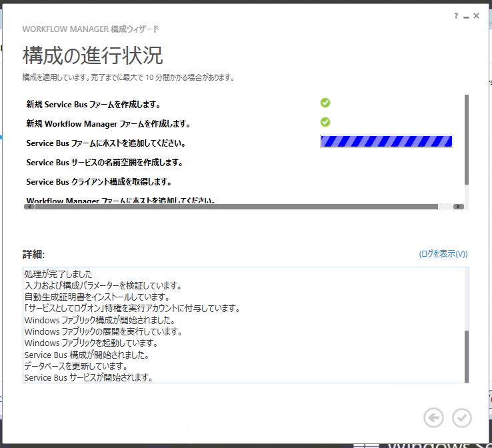Click the '詳細:' label
The height and width of the screenshot is (448, 492).
[33, 254]
